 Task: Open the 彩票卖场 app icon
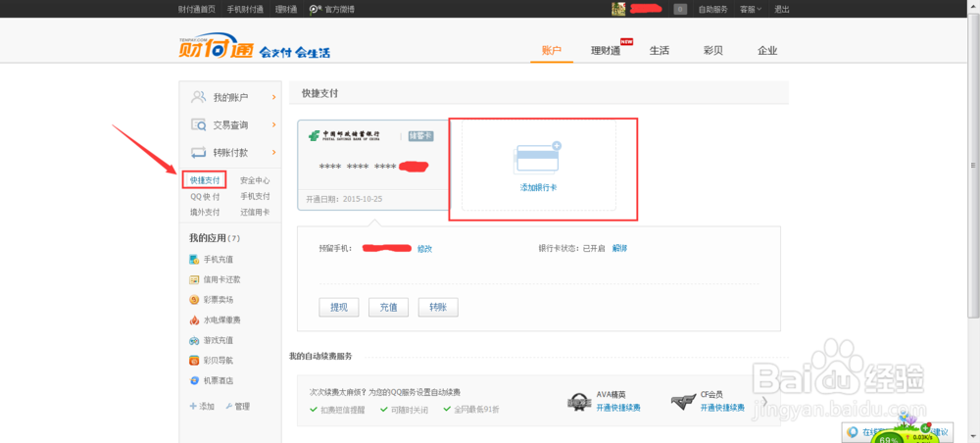coord(194,300)
